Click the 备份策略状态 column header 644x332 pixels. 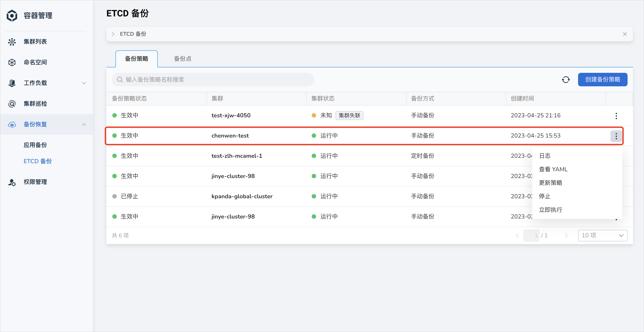pos(129,99)
